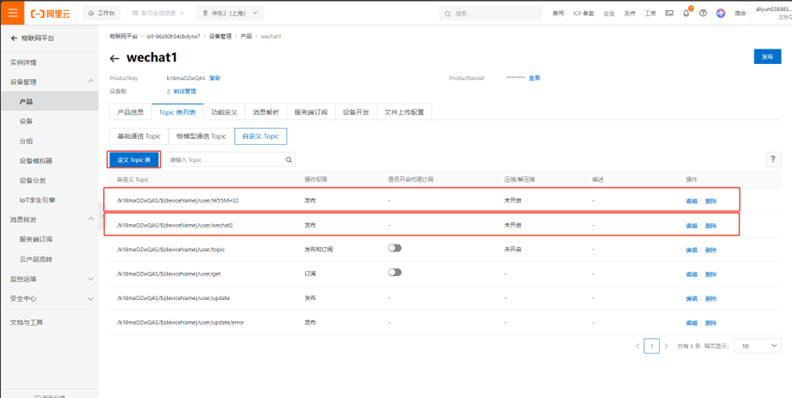The image size is (792, 398).
Task: Open the 华东2 (上海) region selector
Action: pos(230,13)
